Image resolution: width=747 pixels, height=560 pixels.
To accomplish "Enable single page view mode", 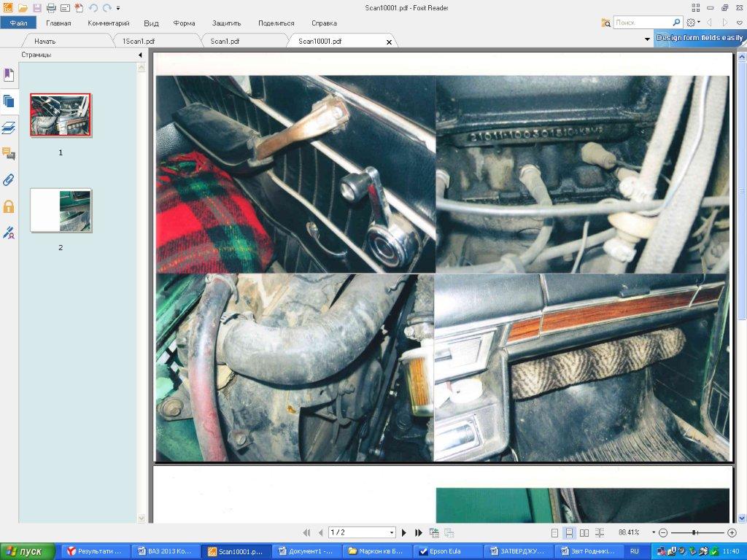I will tap(554, 533).
